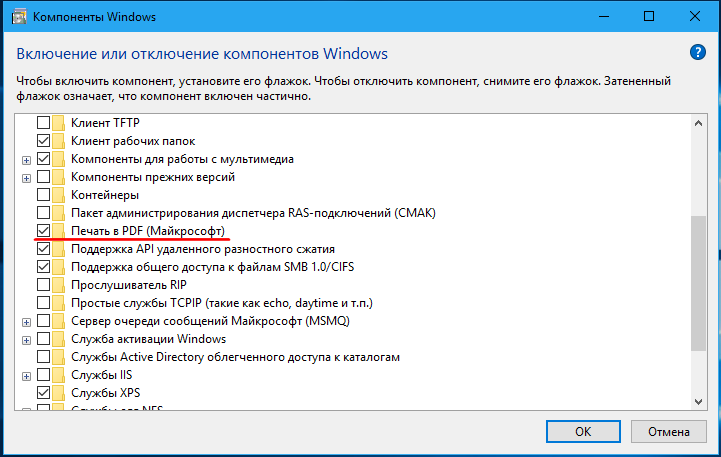Screen dimensions: 721x457
Task: Tick the Контейнеры checkbox
Action: [x=43, y=195]
